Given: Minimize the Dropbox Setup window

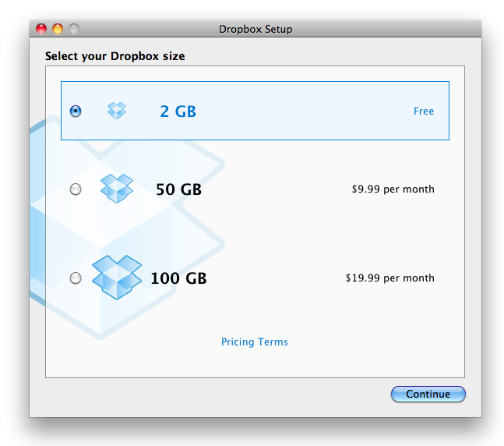Looking at the screenshot, I should (58, 29).
